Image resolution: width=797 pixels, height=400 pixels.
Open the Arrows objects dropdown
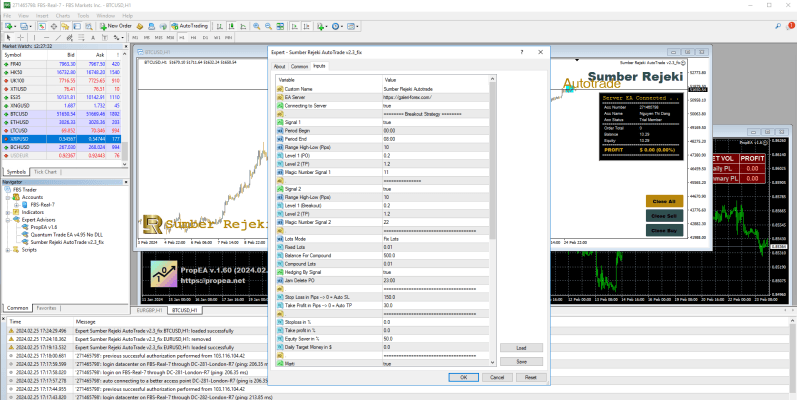(x=119, y=37)
